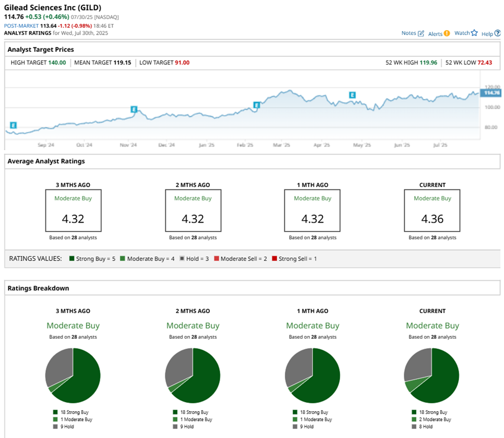The image size is (504, 438).
Task: Open the Notes link text
Action: click(409, 33)
